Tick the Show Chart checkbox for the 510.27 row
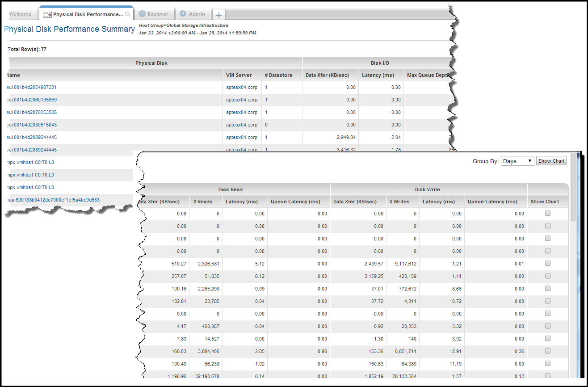This screenshot has width=588, height=387. [548, 264]
